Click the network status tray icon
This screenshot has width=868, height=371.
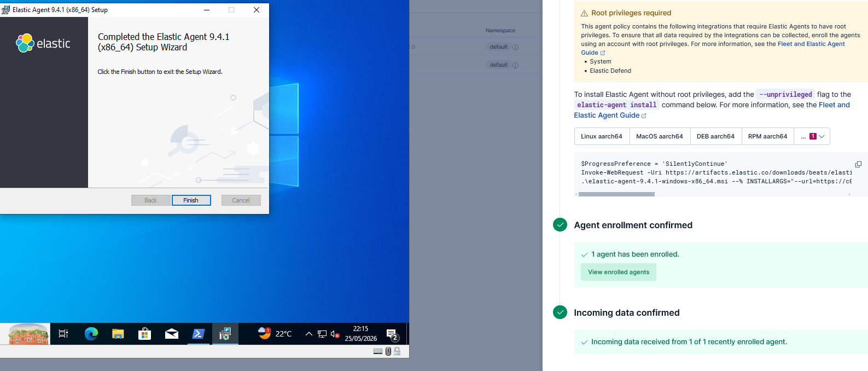[322, 334]
